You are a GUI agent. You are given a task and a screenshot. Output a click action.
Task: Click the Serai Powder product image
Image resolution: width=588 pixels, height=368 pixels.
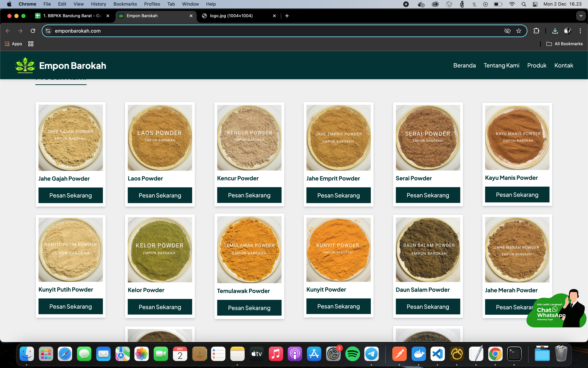click(428, 138)
